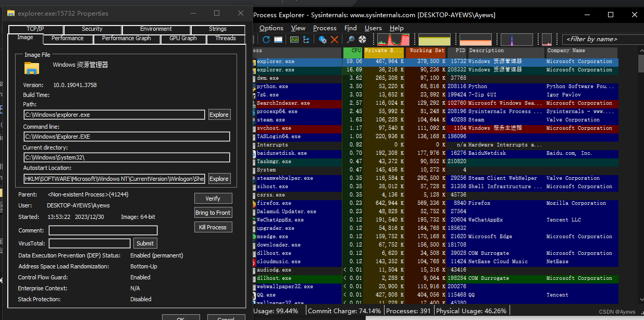The width and height of the screenshot is (644, 320).
Task: Click the white window-pane toolbar icon
Action: 279,39
